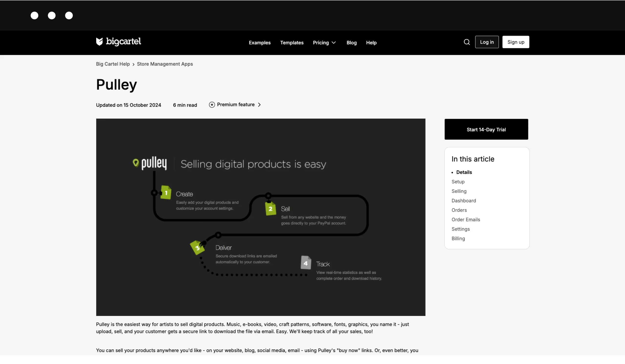Click the Premium feature star icon

(x=212, y=105)
